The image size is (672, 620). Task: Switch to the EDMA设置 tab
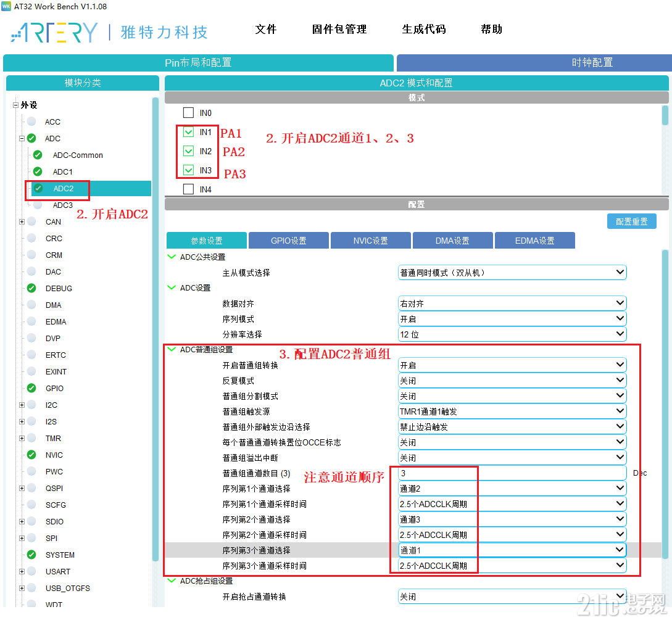pyautogui.click(x=535, y=241)
